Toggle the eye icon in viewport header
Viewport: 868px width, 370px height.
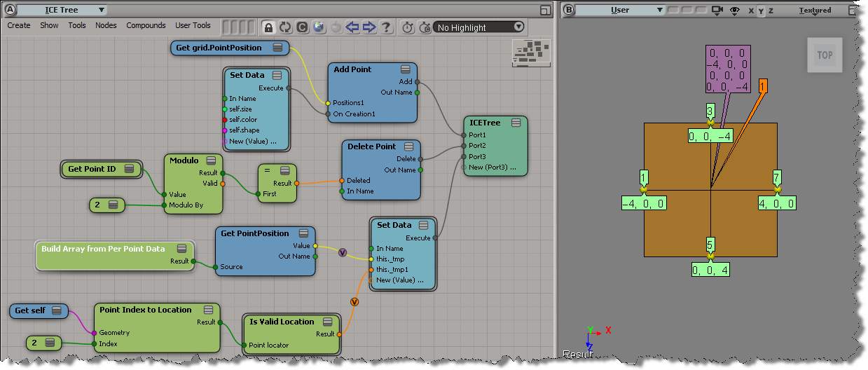[x=735, y=11]
